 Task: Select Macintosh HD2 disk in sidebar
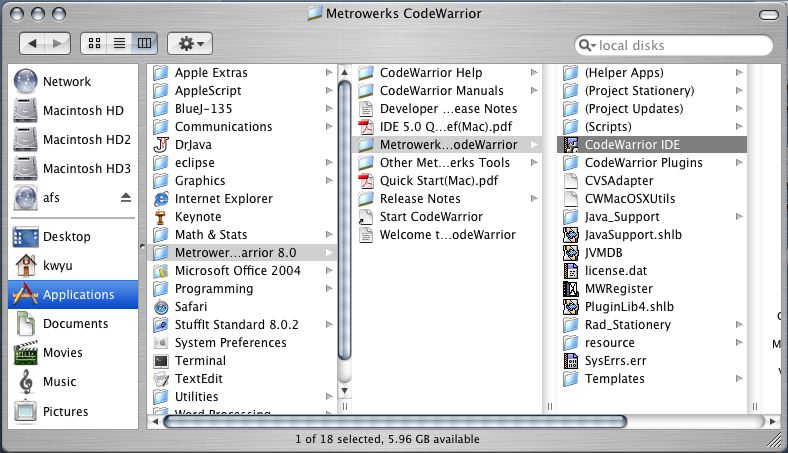(73, 139)
